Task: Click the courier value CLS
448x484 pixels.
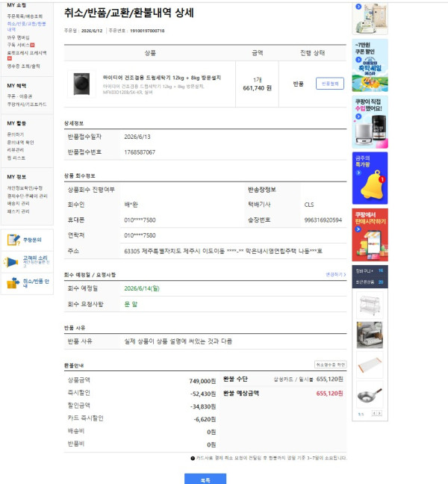Action: point(309,205)
